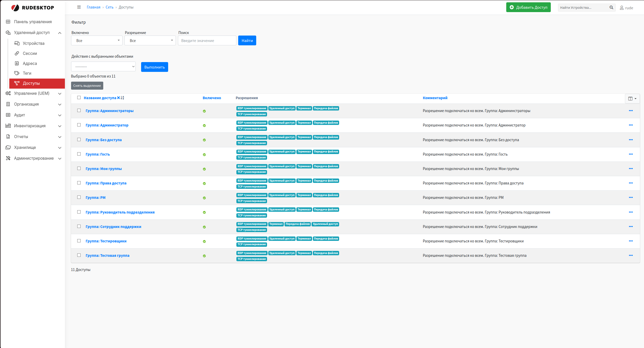Expand the Включено filter dropdown
Viewport: 644px width, 348px height.
[x=97, y=40]
